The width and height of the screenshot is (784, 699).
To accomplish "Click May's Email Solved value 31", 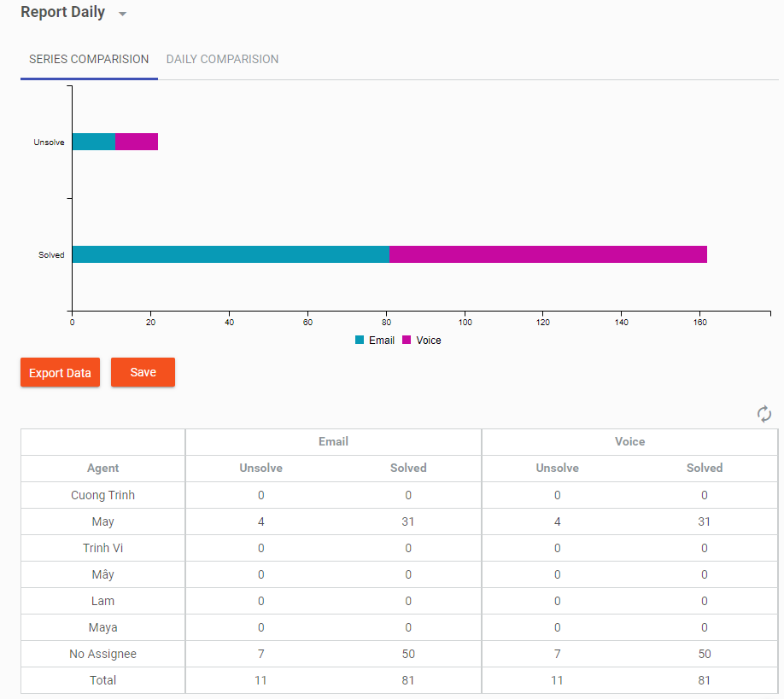I will (x=408, y=521).
